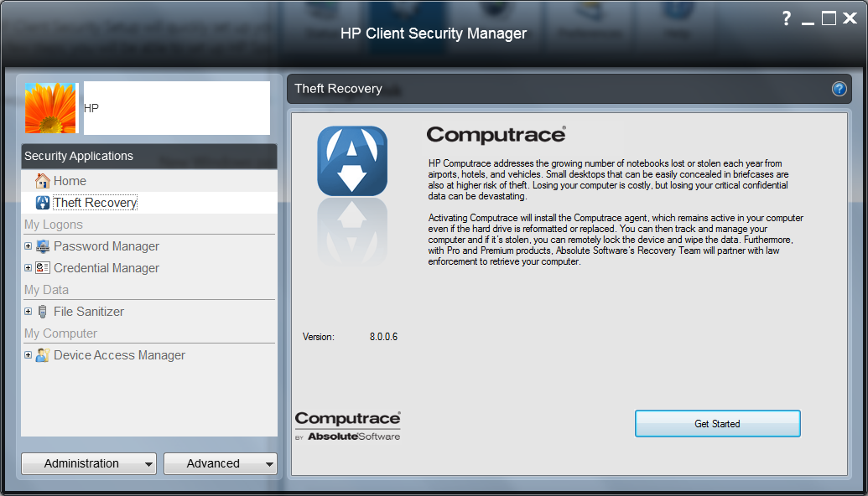
Task: Open File Sanitizer label
Action: [89, 312]
